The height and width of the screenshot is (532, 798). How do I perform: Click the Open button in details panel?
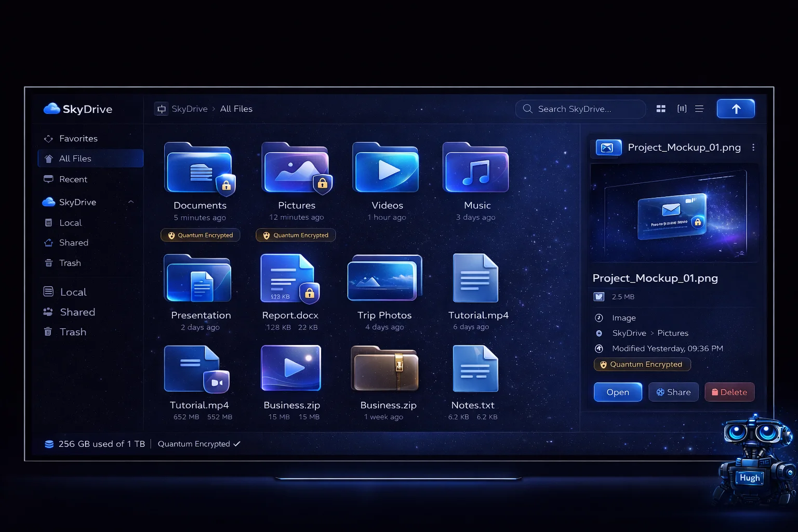coord(618,392)
